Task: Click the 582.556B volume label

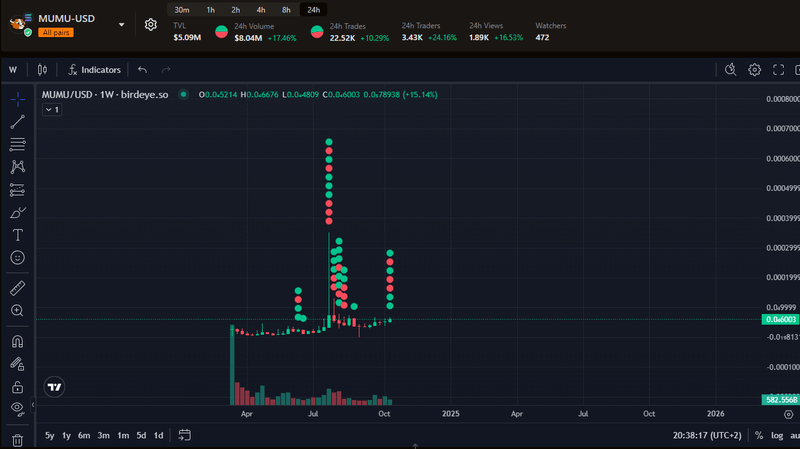Action: pyautogui.click(x=780, y=400)
